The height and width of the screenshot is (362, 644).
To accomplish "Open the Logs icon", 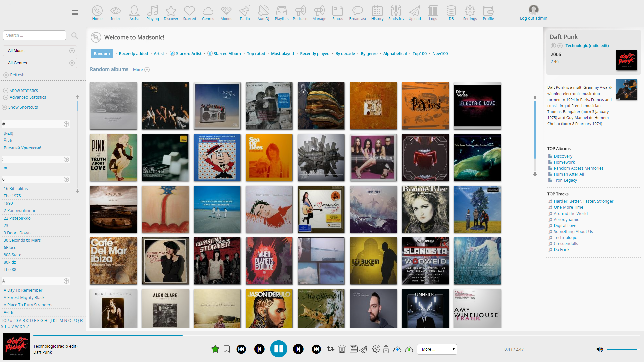I will tap(433, 11).
